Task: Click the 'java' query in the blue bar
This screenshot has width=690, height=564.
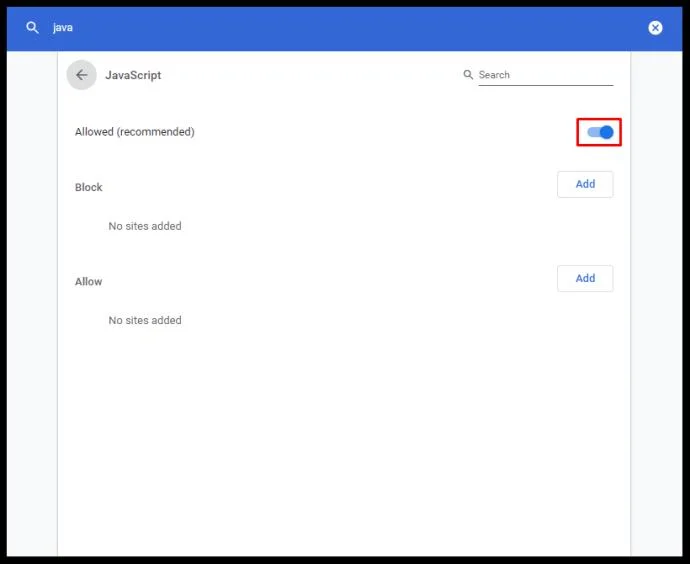Action: pos(62,28)
